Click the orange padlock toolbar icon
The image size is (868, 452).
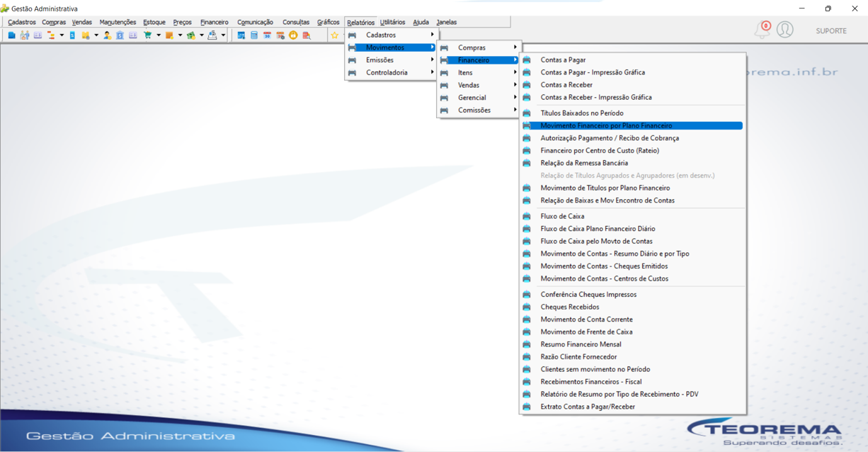point(293,35)
